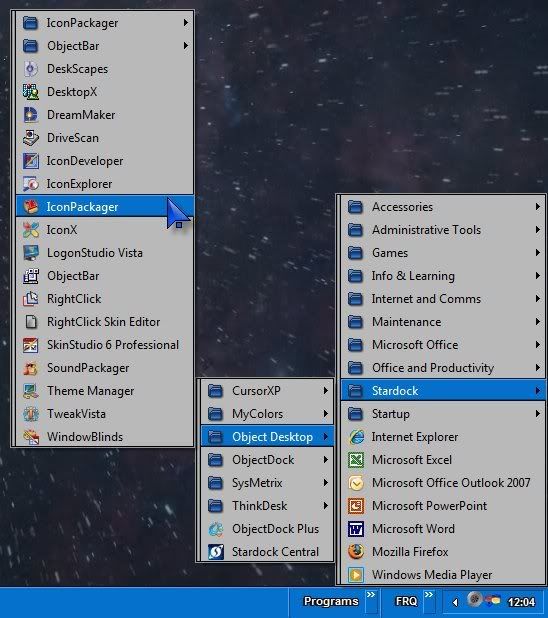Launch WindowBlinds from the list
Screen dimensions: 548x618
104,437
